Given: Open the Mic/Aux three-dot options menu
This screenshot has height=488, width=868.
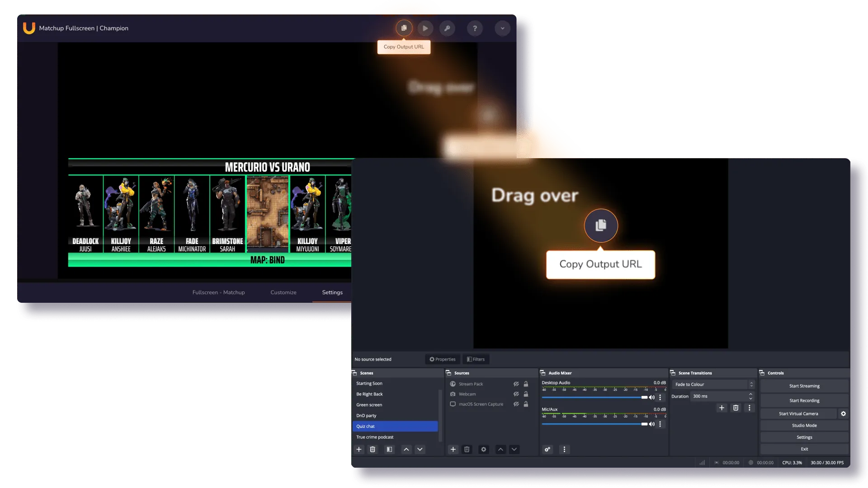Looking at the screenshot, I should coord(660,424).
